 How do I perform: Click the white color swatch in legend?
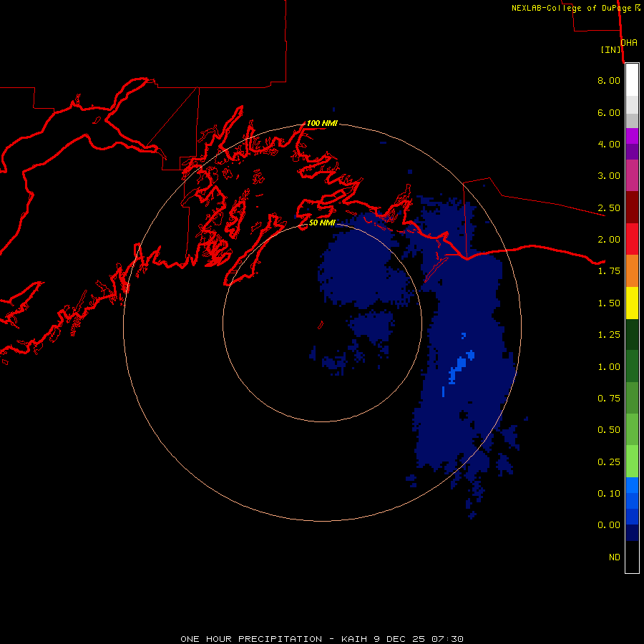click(x=632, y=80)
